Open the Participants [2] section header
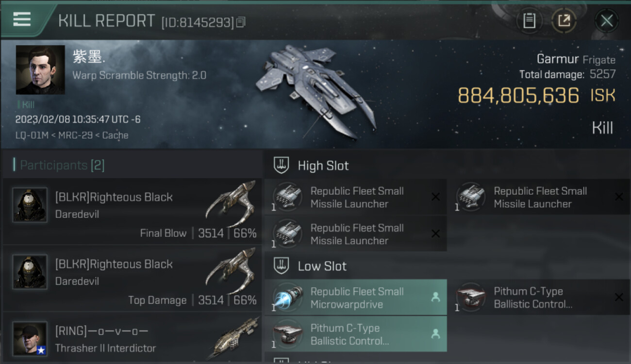 click(59, 165)
